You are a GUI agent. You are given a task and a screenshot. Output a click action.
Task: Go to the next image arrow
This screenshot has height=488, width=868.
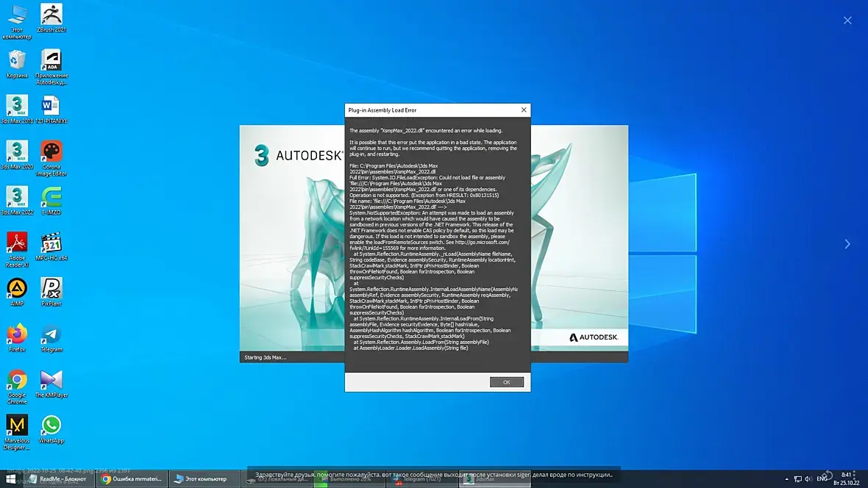pyautogui.click(x=847, y=244)
